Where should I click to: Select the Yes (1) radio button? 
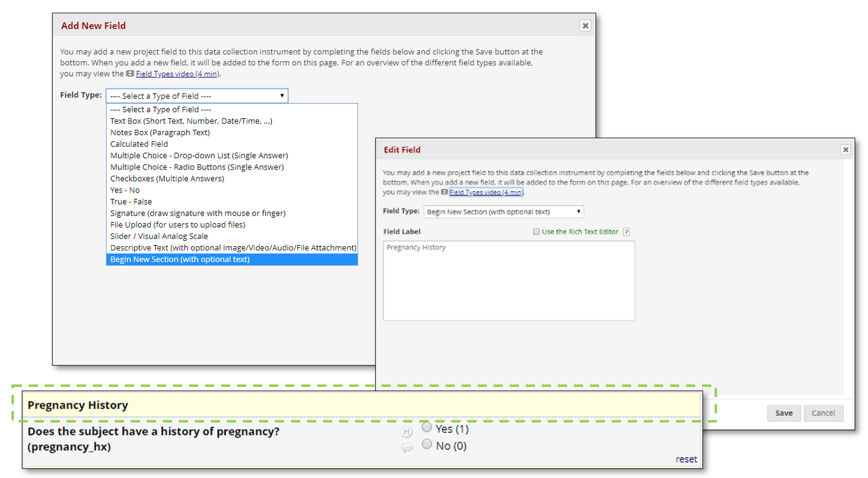(427, 428)
